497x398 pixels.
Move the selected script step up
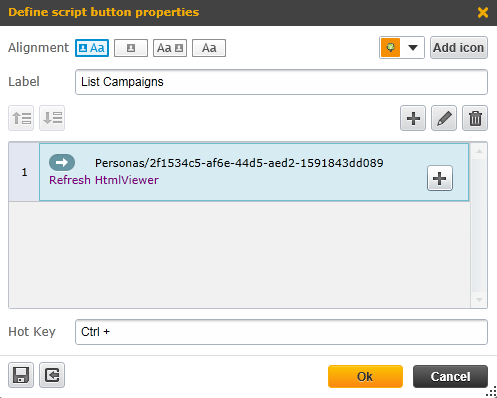[21, 118]
